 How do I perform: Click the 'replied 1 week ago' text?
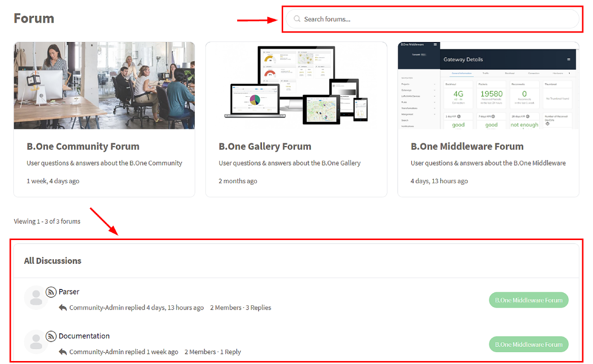152,352
